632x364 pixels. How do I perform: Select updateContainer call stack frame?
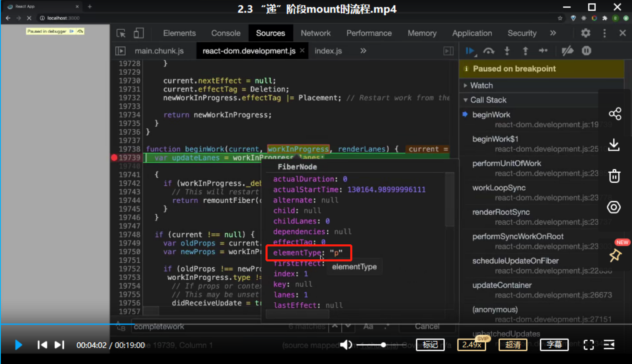click(502, 285)
